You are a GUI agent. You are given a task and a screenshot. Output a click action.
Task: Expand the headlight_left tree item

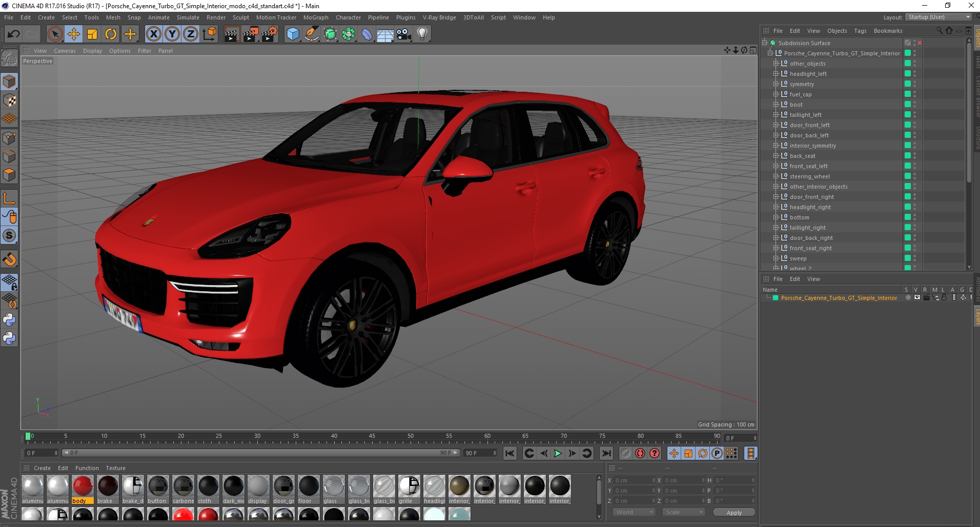click(x=776, y=74)
